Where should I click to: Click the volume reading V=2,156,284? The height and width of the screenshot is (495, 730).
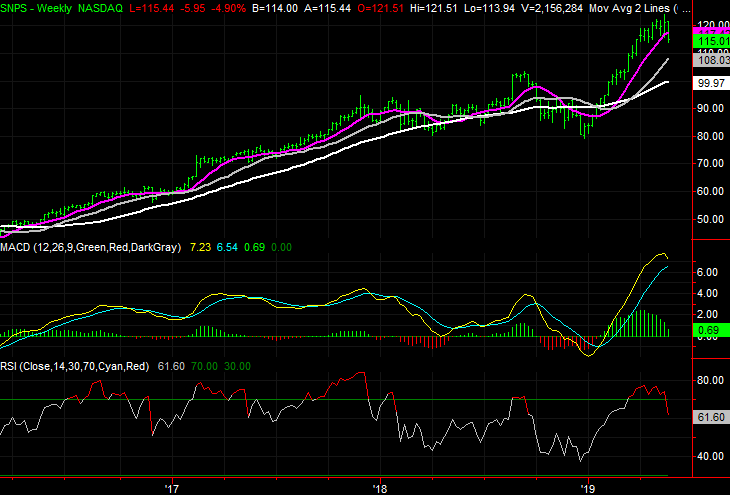(553, 8)
